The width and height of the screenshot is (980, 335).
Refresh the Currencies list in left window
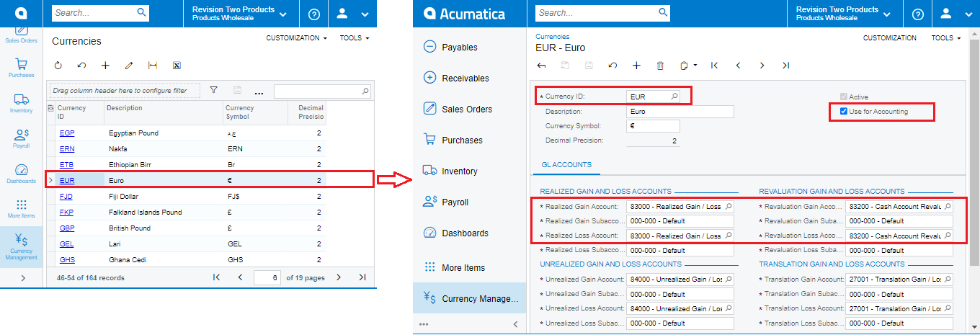tap(58, 66)
